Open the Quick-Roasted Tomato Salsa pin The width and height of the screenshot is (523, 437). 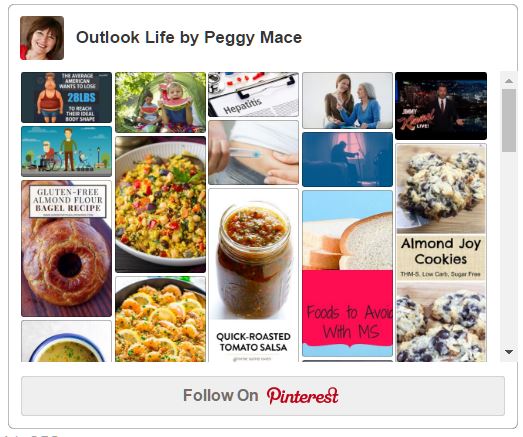(253, 275)
